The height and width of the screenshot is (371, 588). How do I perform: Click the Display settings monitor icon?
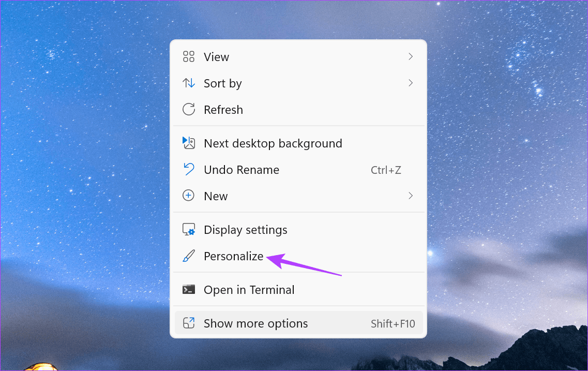tap(189, 230)
